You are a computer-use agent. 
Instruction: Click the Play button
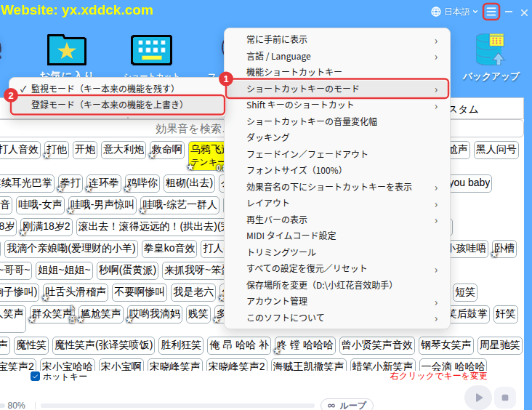(x=478, y=398)
